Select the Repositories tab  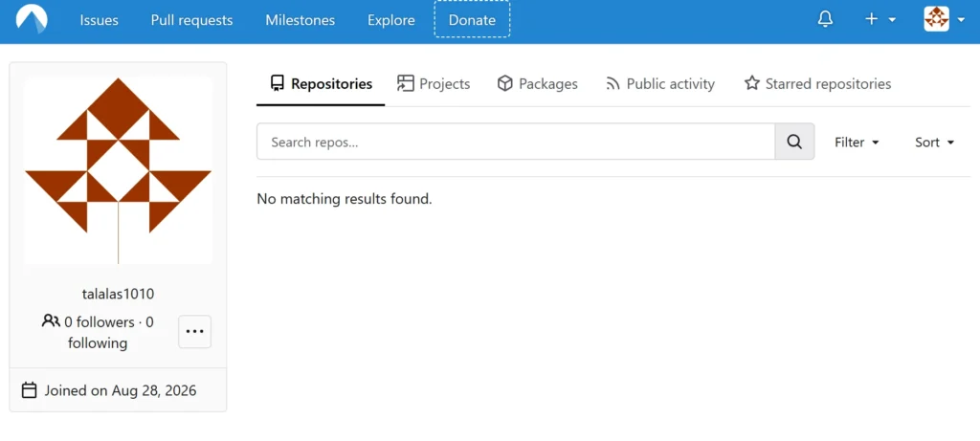click(x=322, y=83)
